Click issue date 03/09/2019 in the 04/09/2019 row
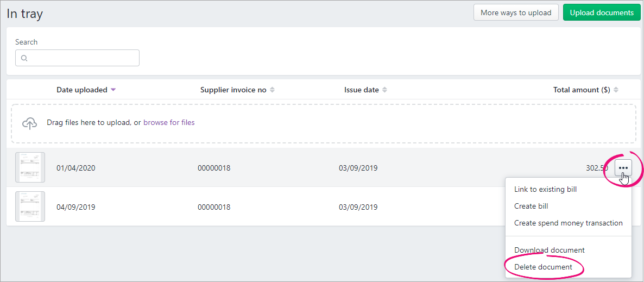The height and width of the screenshot is (282, 644). tap(358, 207)
